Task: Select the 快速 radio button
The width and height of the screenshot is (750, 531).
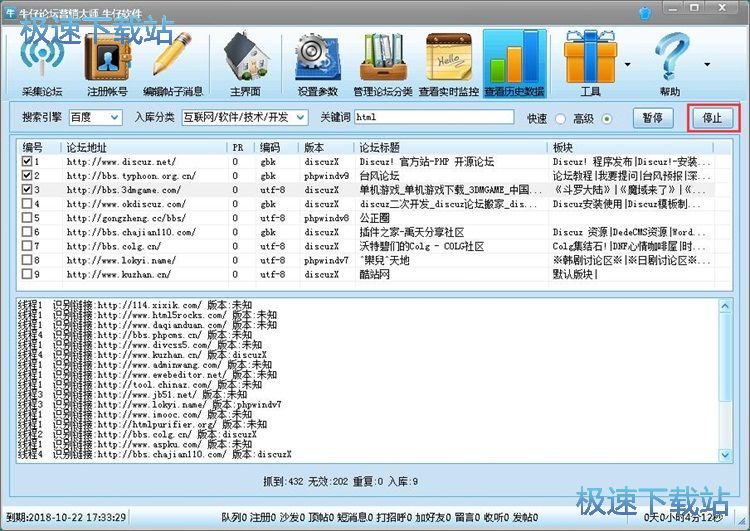Action: (x=560, y=119)
